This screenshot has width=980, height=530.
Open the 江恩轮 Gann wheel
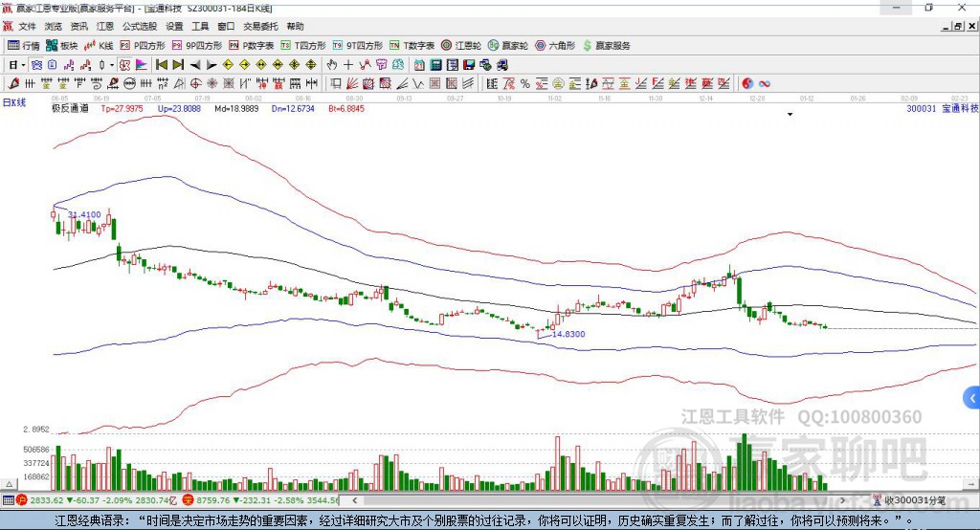click(x=461, y=46)
